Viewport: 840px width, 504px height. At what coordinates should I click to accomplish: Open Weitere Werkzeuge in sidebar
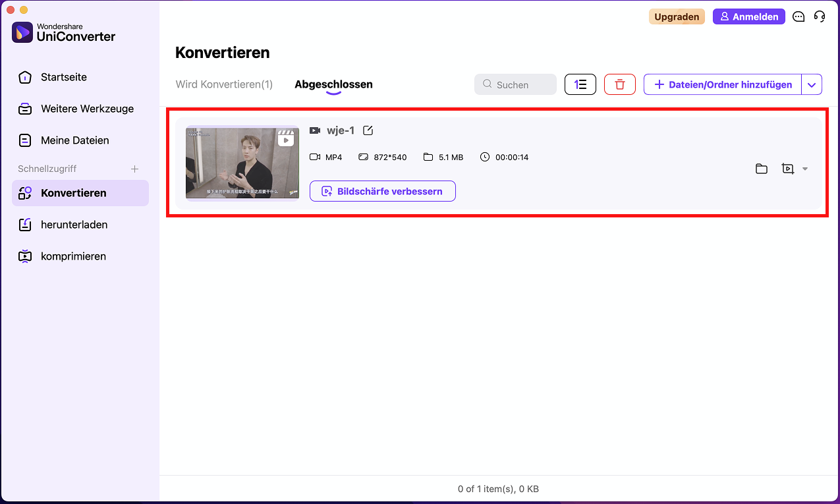tap(80, 109)
